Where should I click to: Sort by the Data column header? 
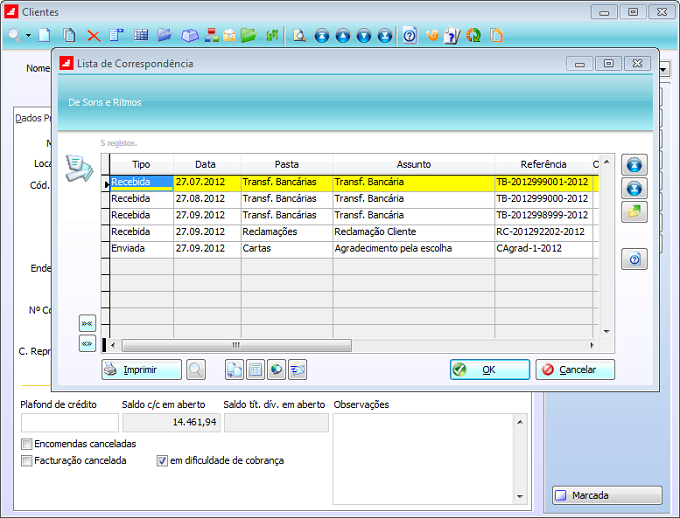click(x=207, y=164)
